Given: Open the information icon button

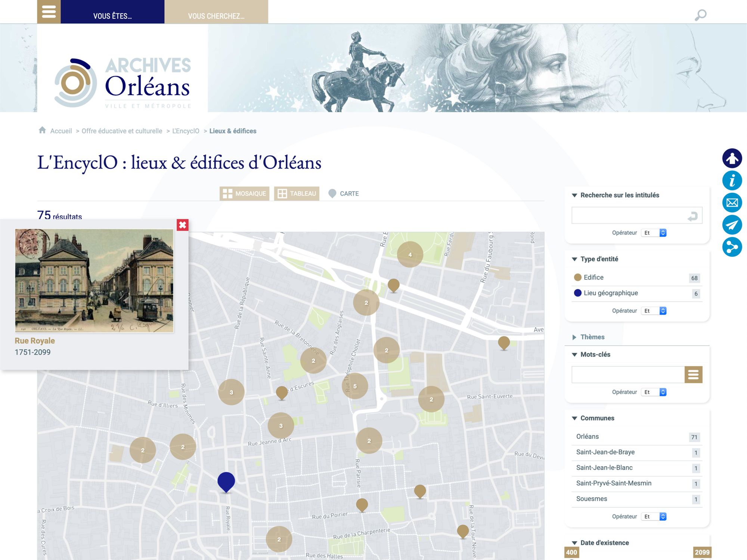Looking at the screenshot, I should [732, 181].
